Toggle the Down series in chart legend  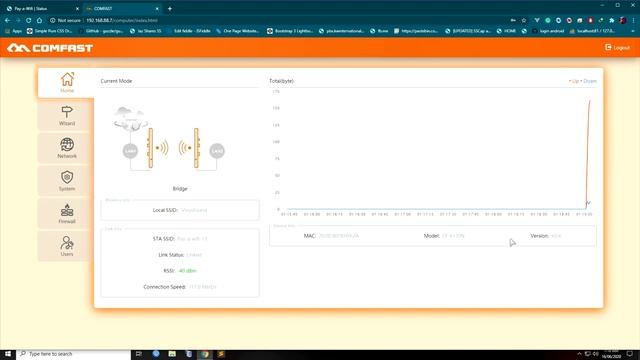click(x=589, y=81)
